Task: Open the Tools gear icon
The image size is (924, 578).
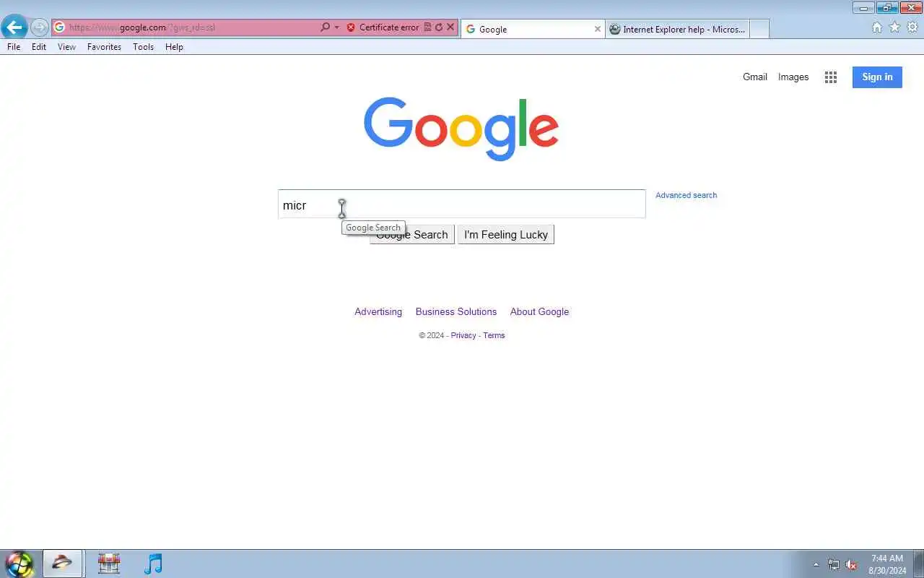Action: point(912,27)
